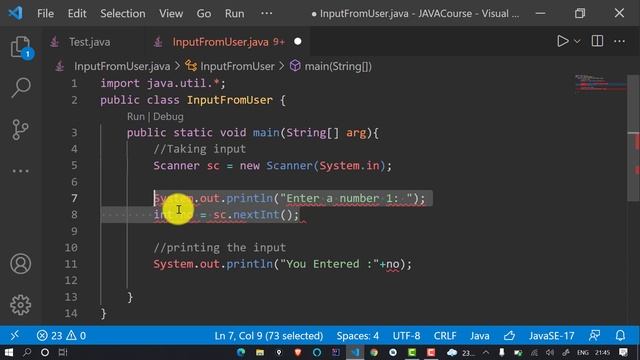Click the taskbar clock showing 21:45
640x360 pixels.
pos(602,352)
